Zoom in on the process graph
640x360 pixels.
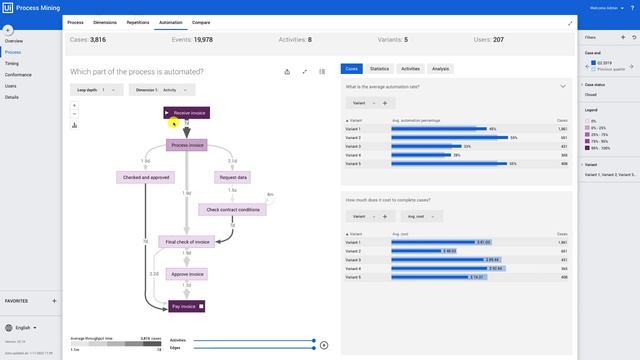74,105
